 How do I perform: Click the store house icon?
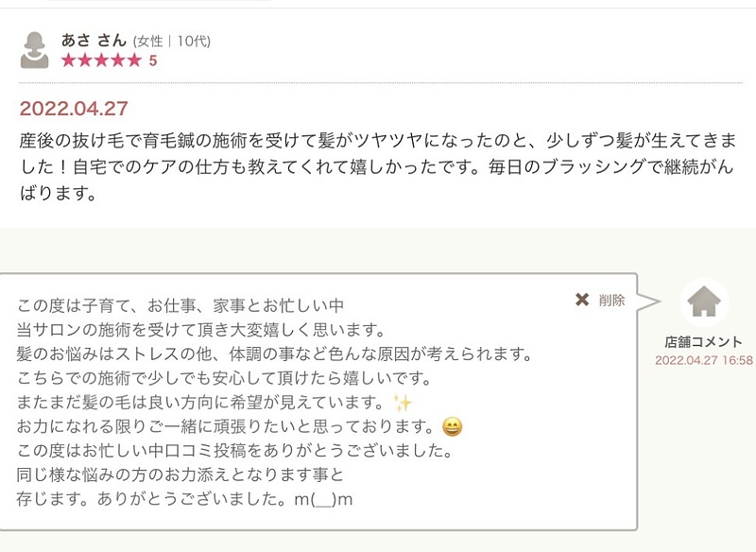click(704, 302)
